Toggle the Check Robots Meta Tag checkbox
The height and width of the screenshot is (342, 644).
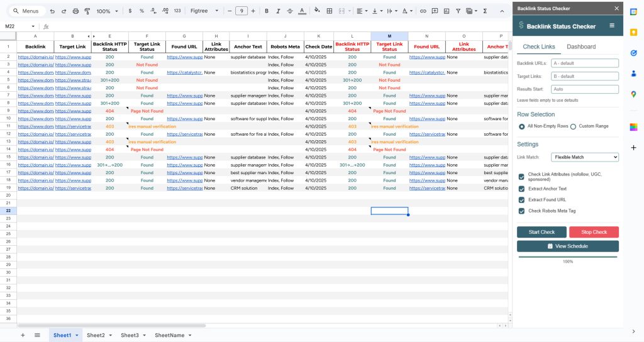[521, 211]
